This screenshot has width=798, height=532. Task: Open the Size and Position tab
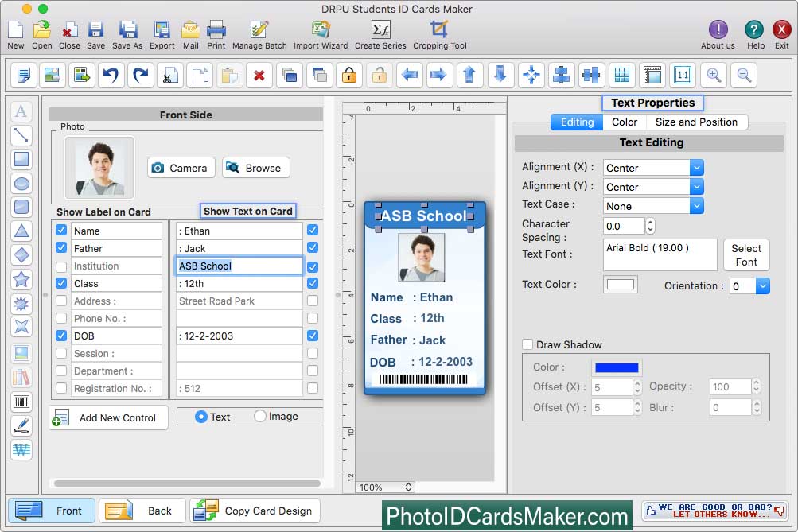point(696,122)
